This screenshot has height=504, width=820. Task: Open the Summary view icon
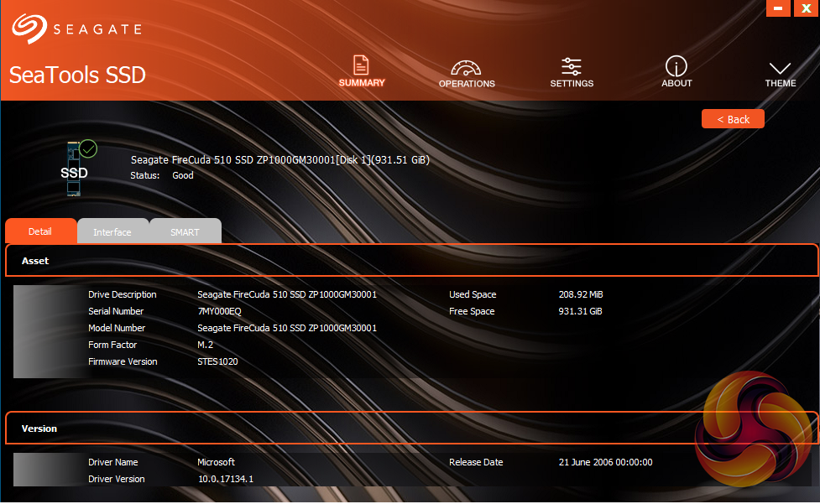click(x=362, y=71)
